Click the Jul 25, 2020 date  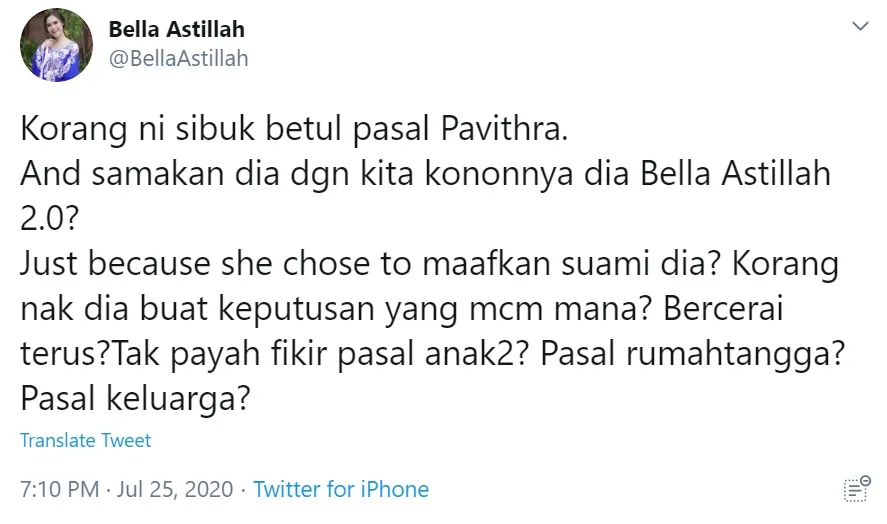click(x=174, y=489)
